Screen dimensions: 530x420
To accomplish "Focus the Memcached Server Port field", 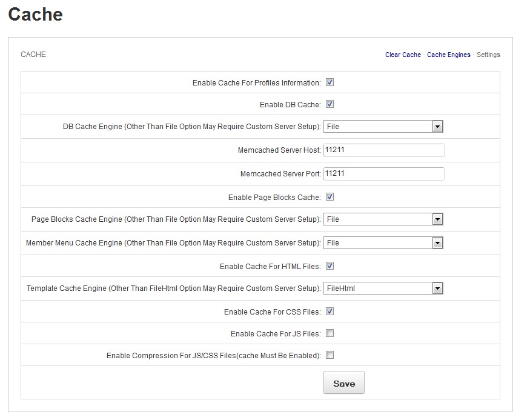I will [x=383, y=174].
